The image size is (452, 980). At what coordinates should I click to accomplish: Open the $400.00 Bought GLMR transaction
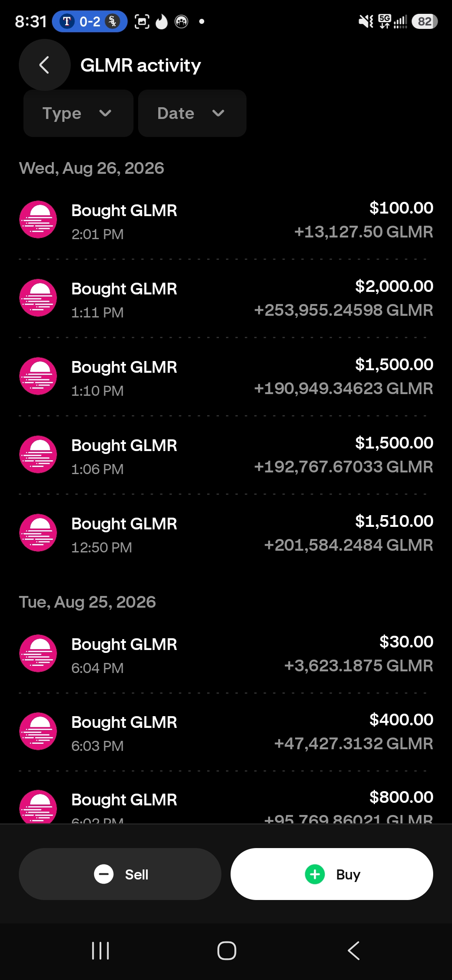click(226, 732)
